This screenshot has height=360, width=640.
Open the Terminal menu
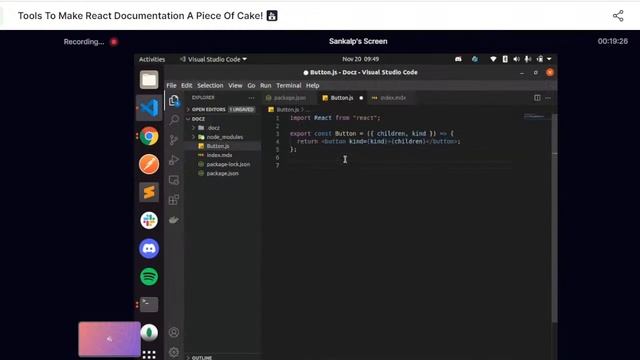click(289, 86)
